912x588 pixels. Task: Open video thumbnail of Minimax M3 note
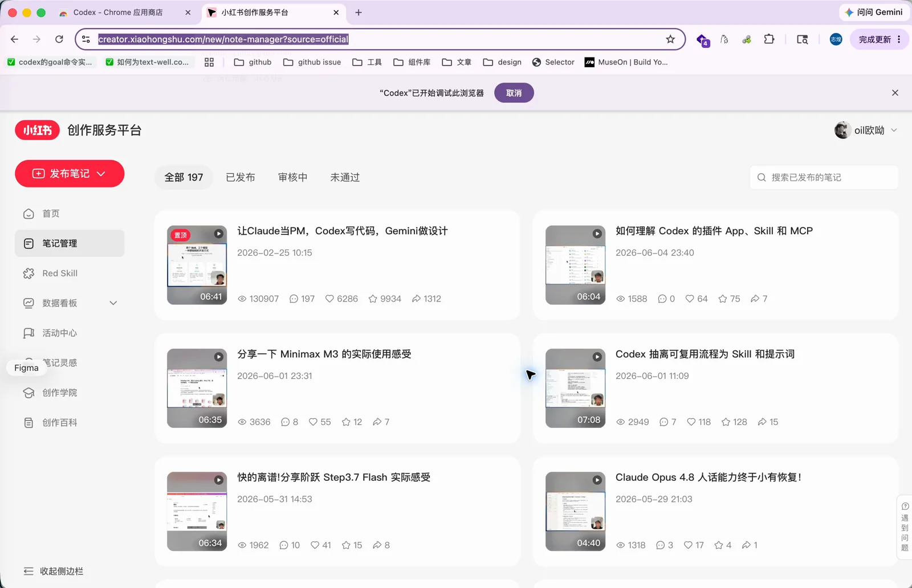[197, 388]
